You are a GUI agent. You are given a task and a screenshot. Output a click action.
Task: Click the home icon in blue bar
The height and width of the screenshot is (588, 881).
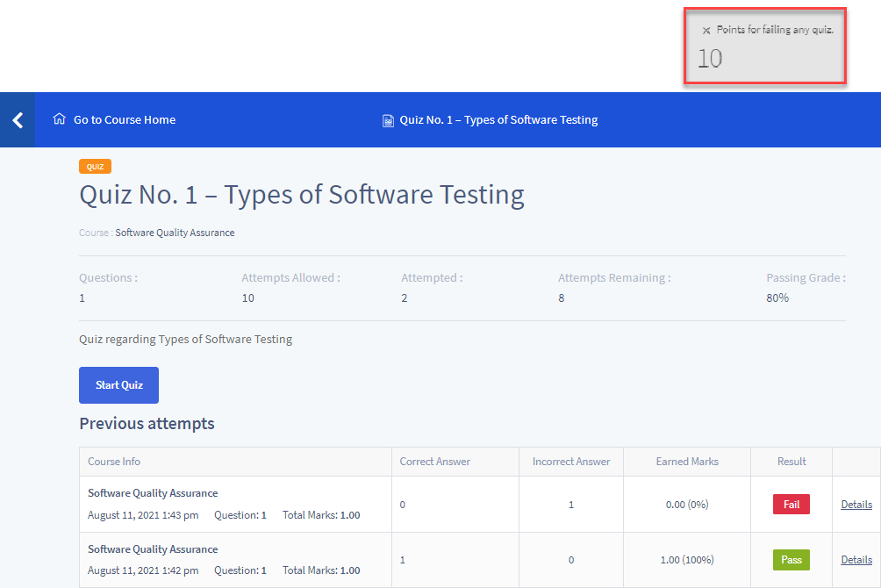[60, 119]
